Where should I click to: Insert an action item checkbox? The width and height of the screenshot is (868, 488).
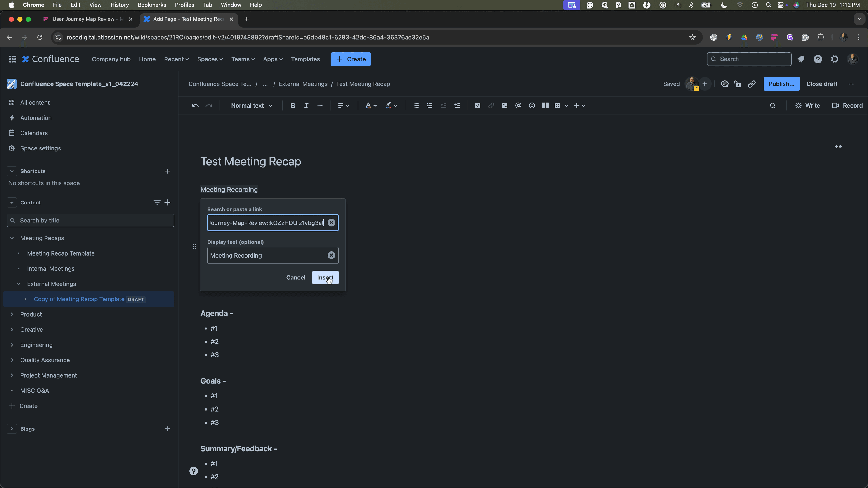[477, 106]
